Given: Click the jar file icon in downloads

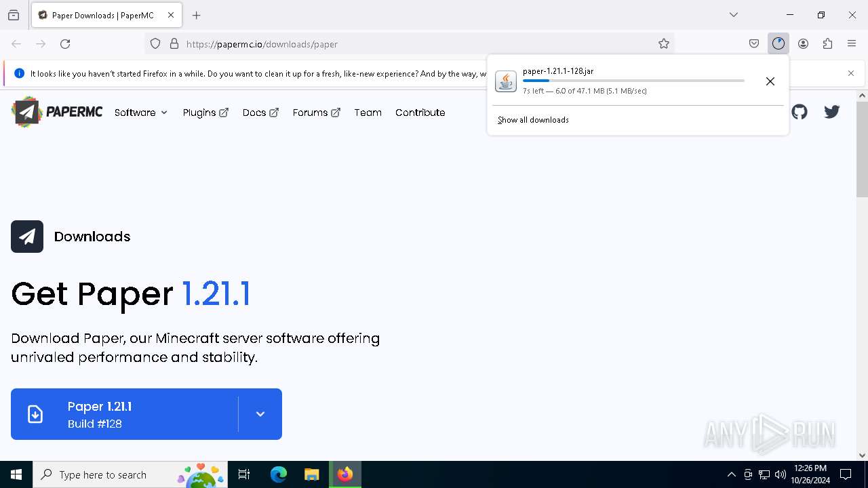Looking at the screenshot, I should pyautogui.click(x=506, y=81).
